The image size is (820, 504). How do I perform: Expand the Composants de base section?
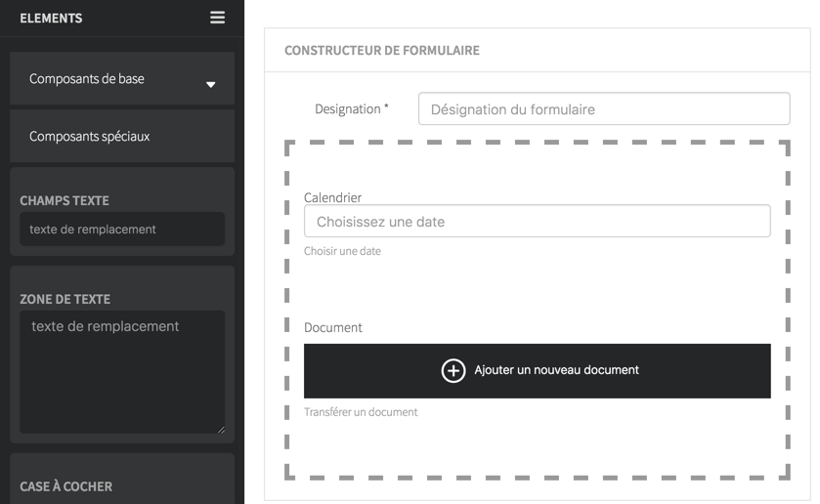click(x=122, y=78)
